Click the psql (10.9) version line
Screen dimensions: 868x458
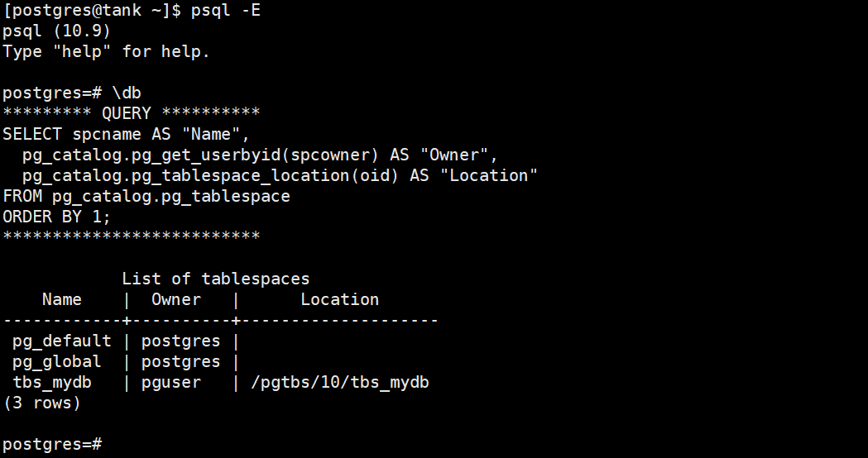[x=57, y=31]
